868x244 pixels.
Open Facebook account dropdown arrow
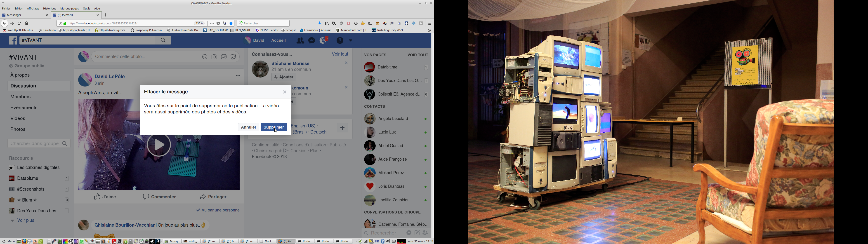(x=351, y=40)
